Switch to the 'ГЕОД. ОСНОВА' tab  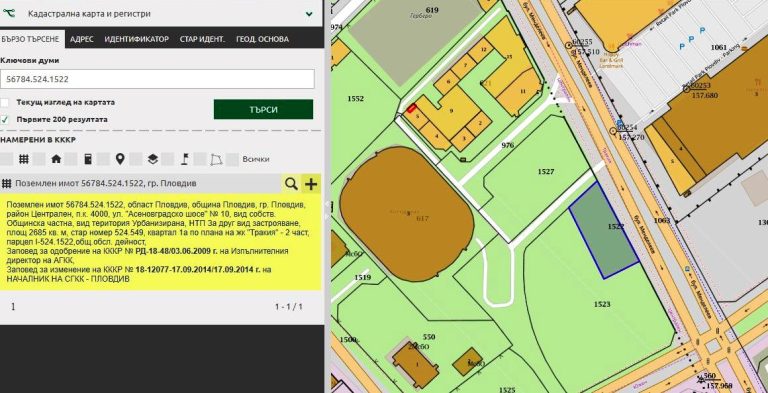click(x=263, y=39)
